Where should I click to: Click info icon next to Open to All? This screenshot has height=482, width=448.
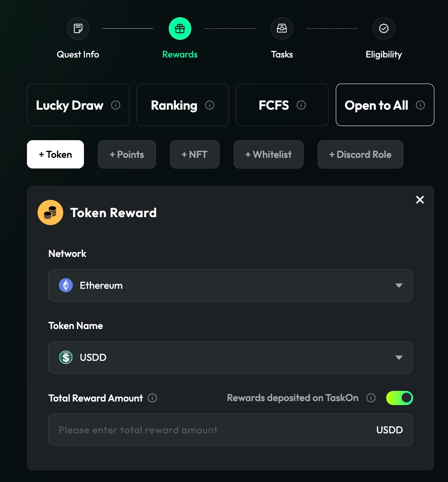(x=421, y=105)
